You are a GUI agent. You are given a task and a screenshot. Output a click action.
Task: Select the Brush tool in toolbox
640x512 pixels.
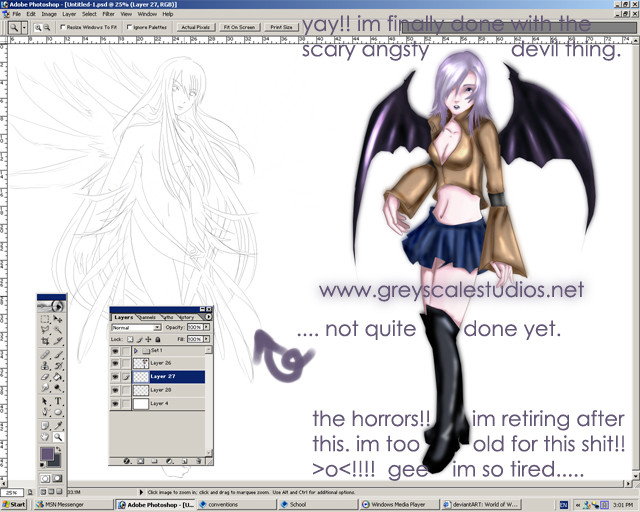58,355
